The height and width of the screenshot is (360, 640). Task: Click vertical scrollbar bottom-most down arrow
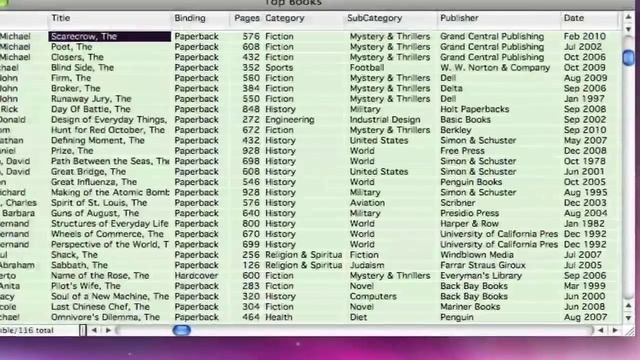point(628,318)
